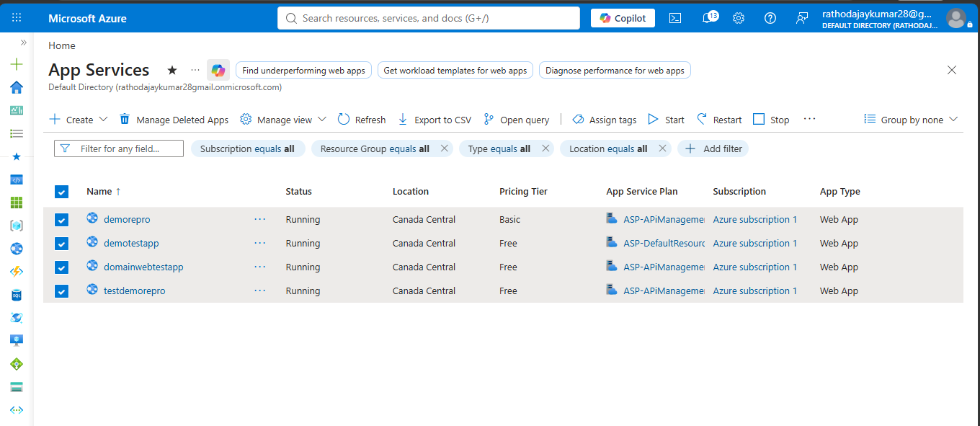Open the testdemorepro row ellipsis menu
980x426 pixels.
259,290
